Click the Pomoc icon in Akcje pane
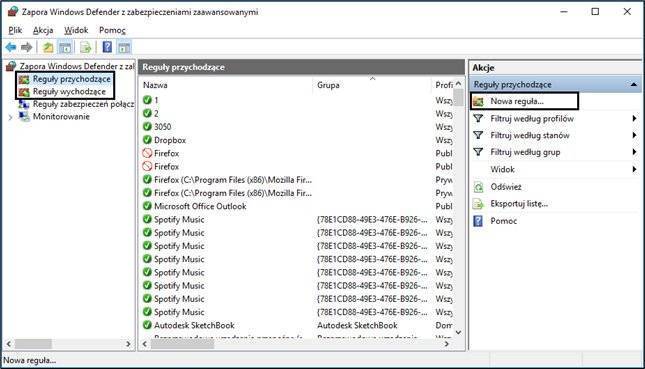This screenshot has width=645, height=369. pos(478,221)
